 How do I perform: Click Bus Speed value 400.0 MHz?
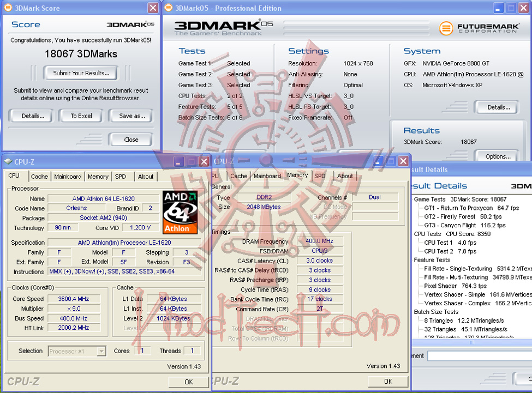point(74,318)
